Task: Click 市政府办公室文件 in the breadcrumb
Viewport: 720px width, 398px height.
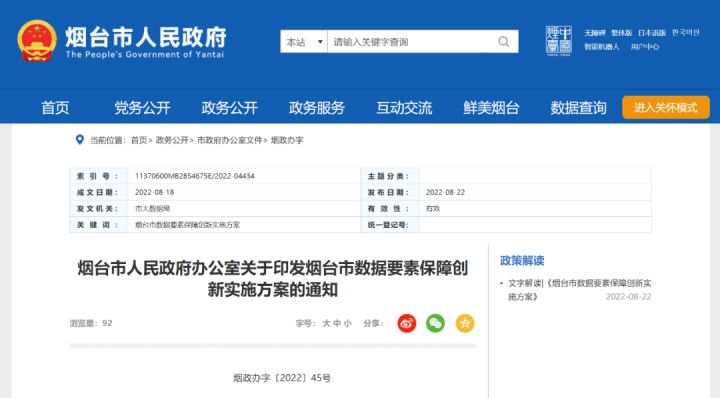Action: [x=229, y=140]
